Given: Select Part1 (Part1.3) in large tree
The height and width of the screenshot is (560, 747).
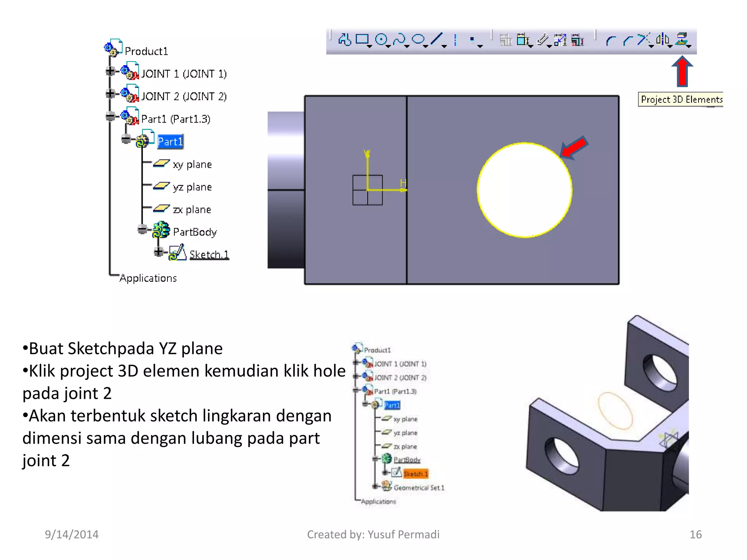Looking at the screenshot, I should pos(176,119).
